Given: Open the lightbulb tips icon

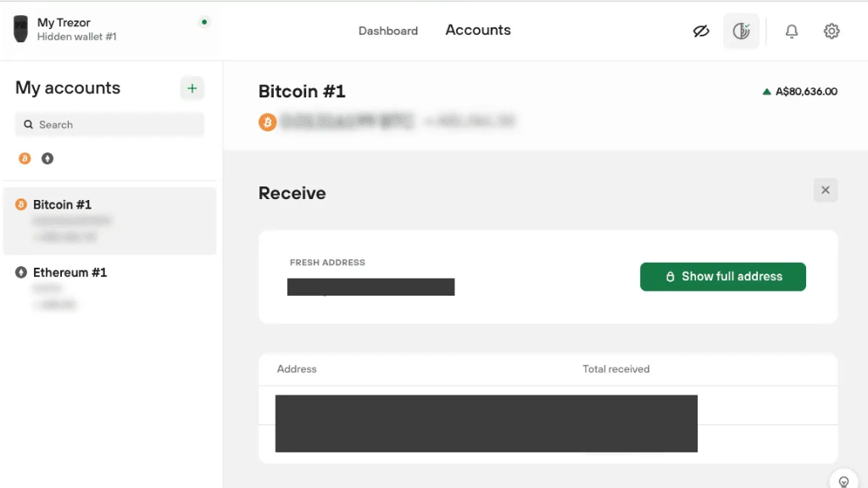Looking at the screenshot, I should point(843,481).
